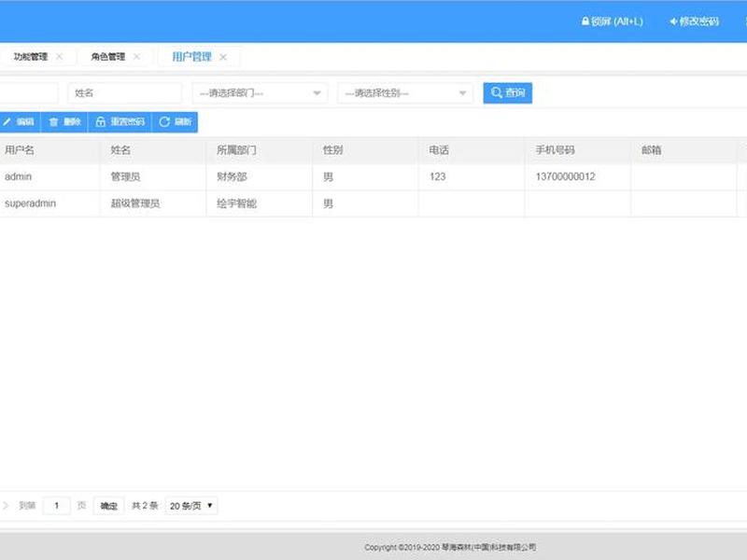Click the 绘宇智能 department cell
This screenshot has height=560, width=747.
[260, 203]
